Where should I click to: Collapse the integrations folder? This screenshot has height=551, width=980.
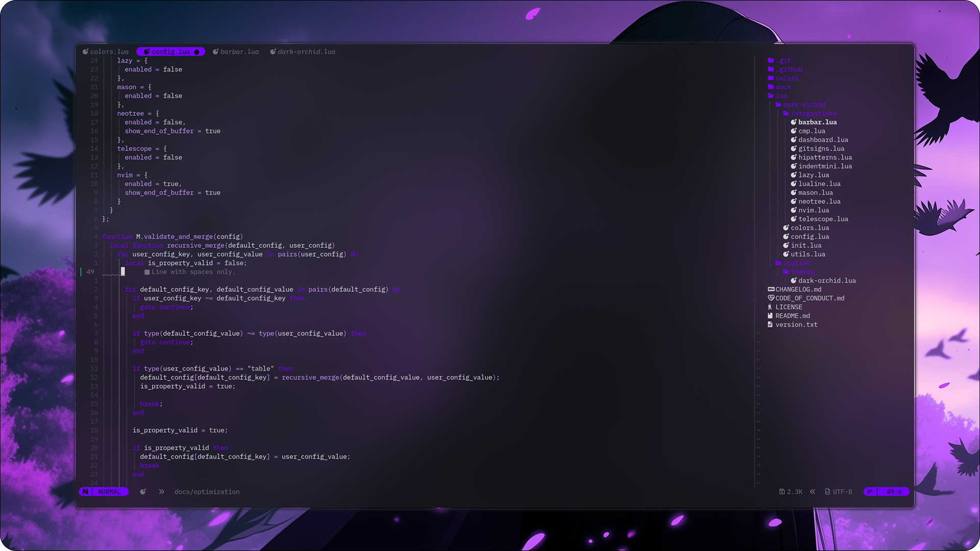[814, 113]
